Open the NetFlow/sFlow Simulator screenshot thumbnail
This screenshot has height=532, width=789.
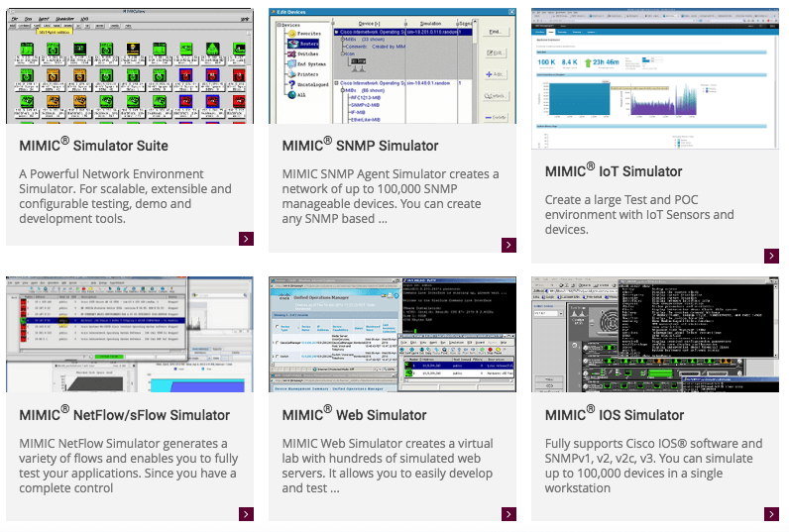coord(130,335)
